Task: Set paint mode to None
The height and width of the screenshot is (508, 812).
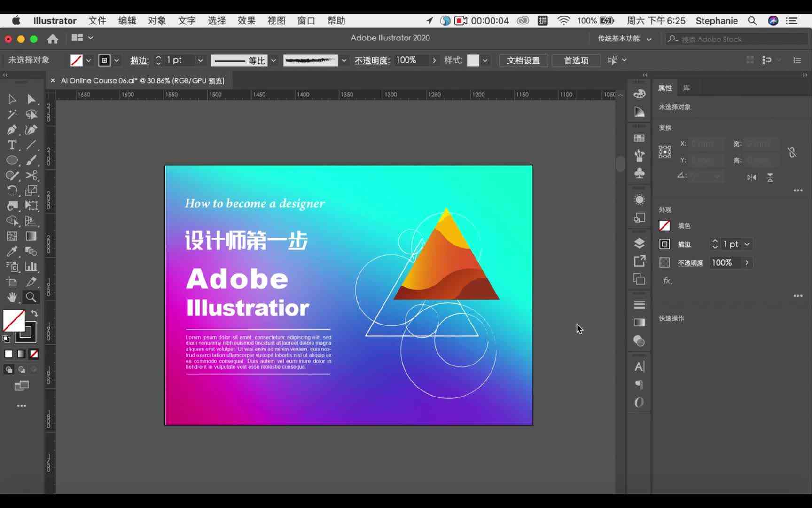Action: click(34, 354)
